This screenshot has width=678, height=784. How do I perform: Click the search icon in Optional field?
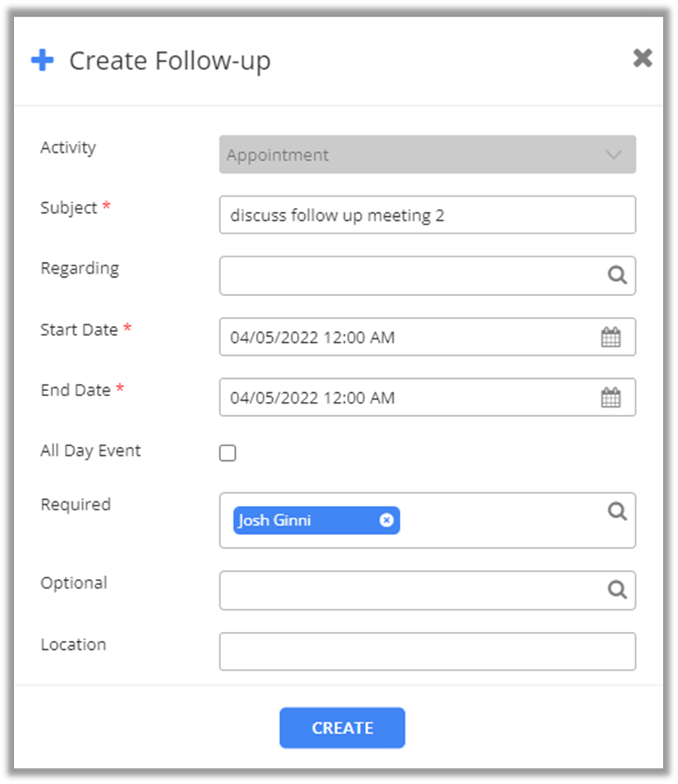point(617,590)
